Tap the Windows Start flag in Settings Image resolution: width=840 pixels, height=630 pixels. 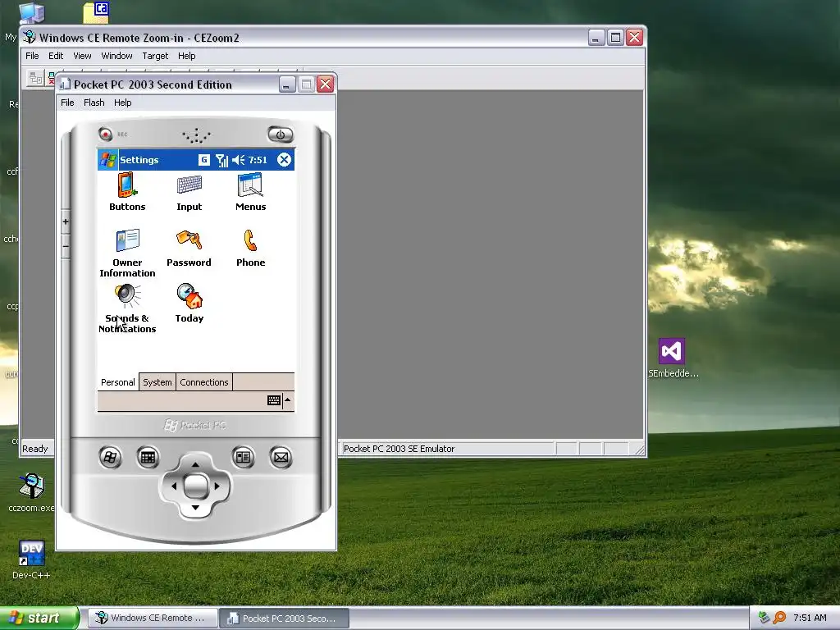[x=108, y=160]
